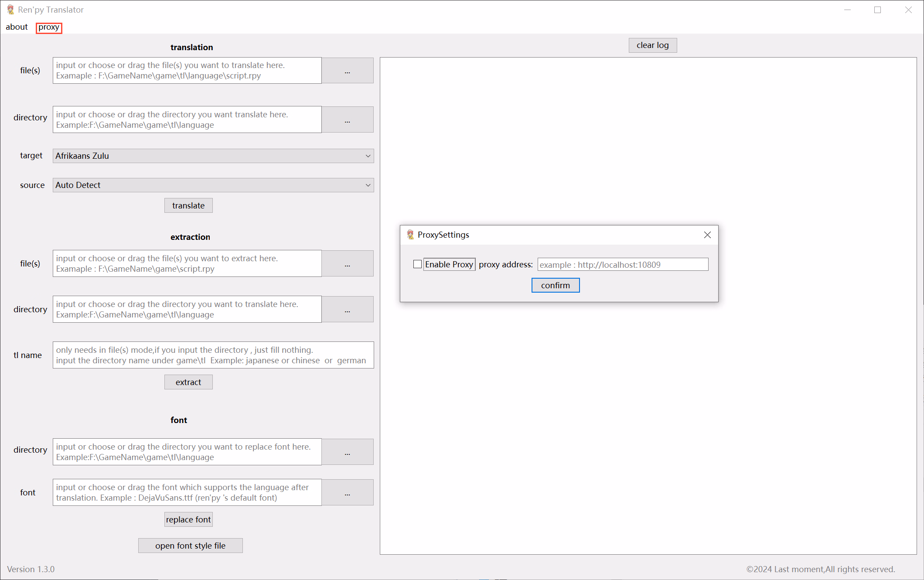
Task: Browse for translation files
Action: tap(347, 70)
